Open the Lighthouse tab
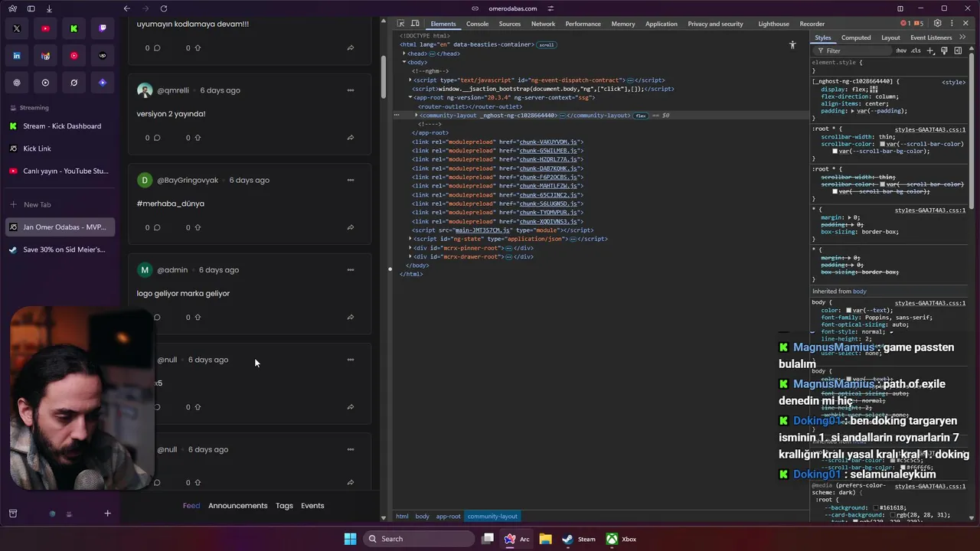 point(773,24)
